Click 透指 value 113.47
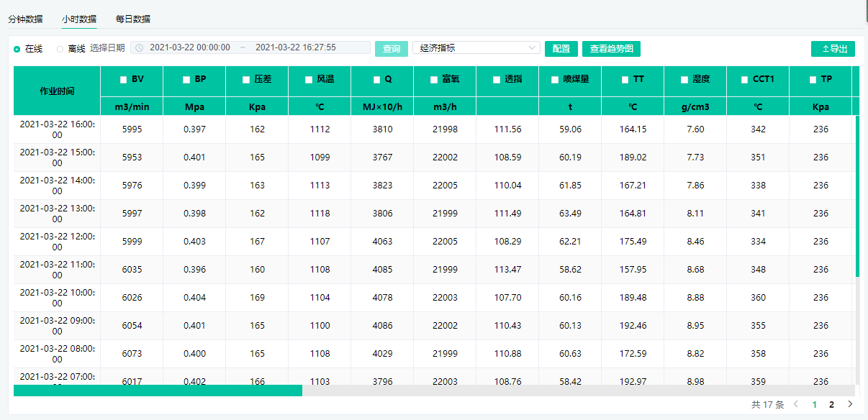The image size is (868, 420). (x=507, y=270)
